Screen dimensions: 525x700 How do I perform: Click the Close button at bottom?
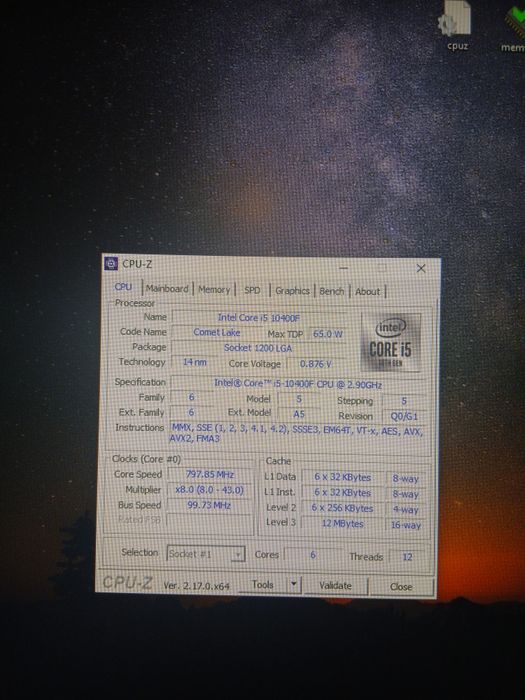point(401,587)
